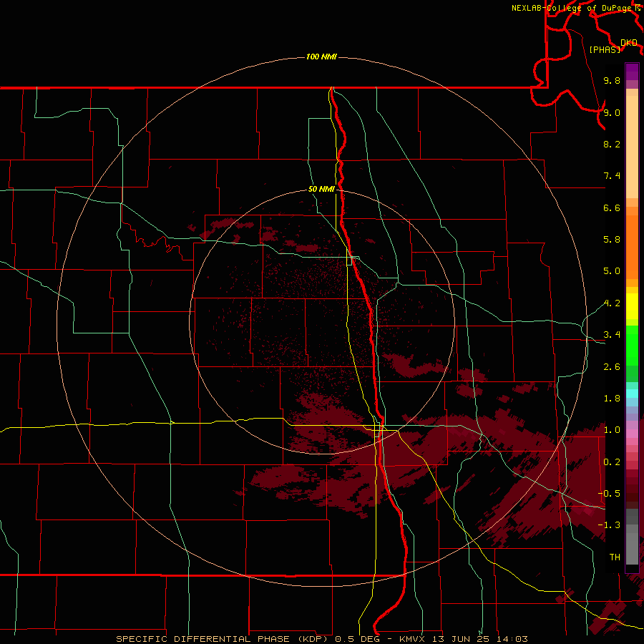Pick the light peach band of the color bar
The image size is (644, 644).
pos(632,147)
